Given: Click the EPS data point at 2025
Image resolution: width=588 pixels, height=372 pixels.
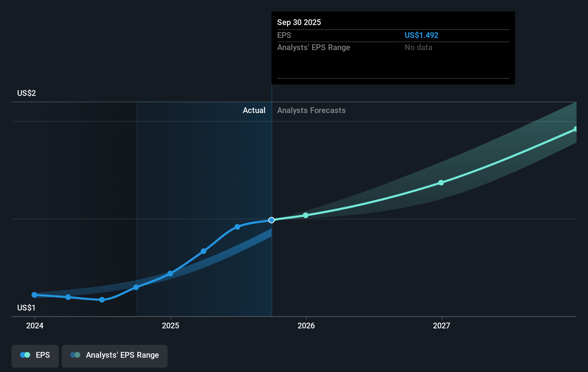Looking at the screenshot, I should [x=170, y=274].
